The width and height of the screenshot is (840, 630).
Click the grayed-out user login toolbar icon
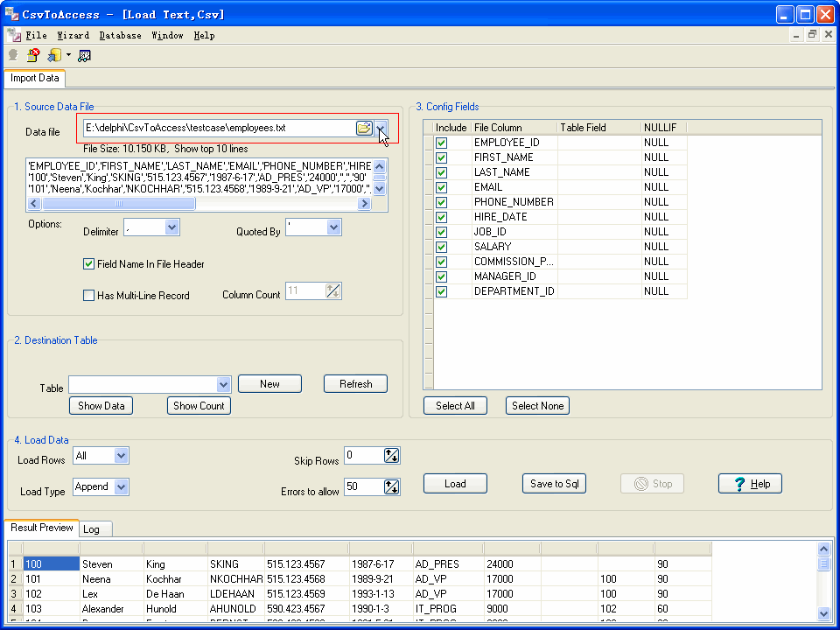[13, 54]
